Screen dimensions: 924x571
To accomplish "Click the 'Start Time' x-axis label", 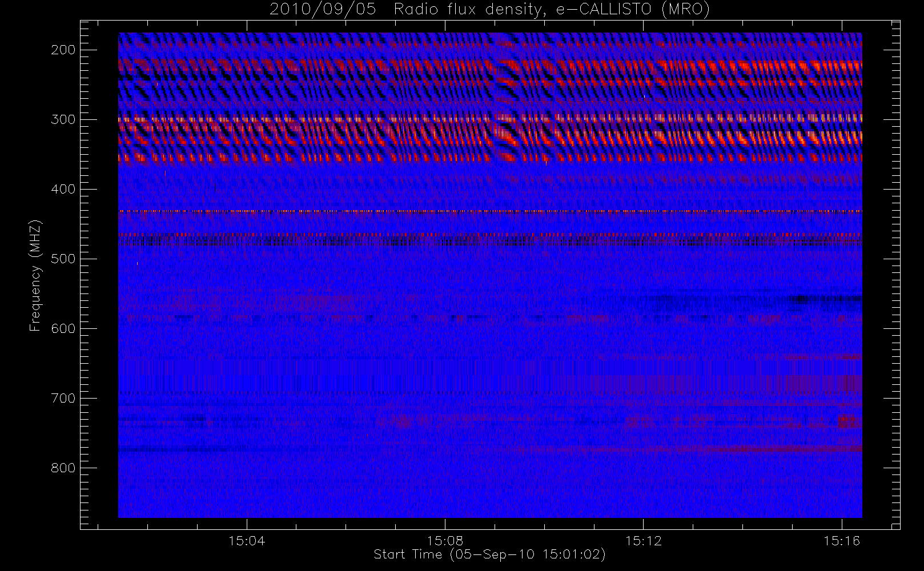I will tap(489, 554).
